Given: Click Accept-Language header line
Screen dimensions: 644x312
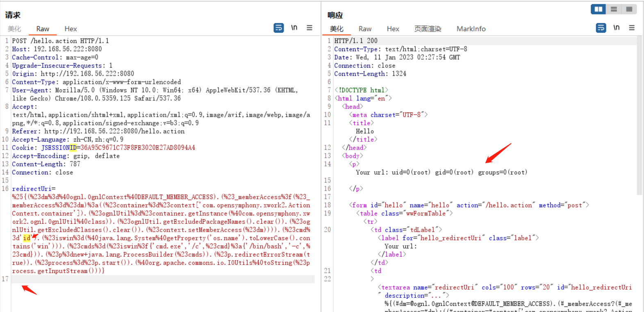Looking at the screenshot, I should point(68,140).
